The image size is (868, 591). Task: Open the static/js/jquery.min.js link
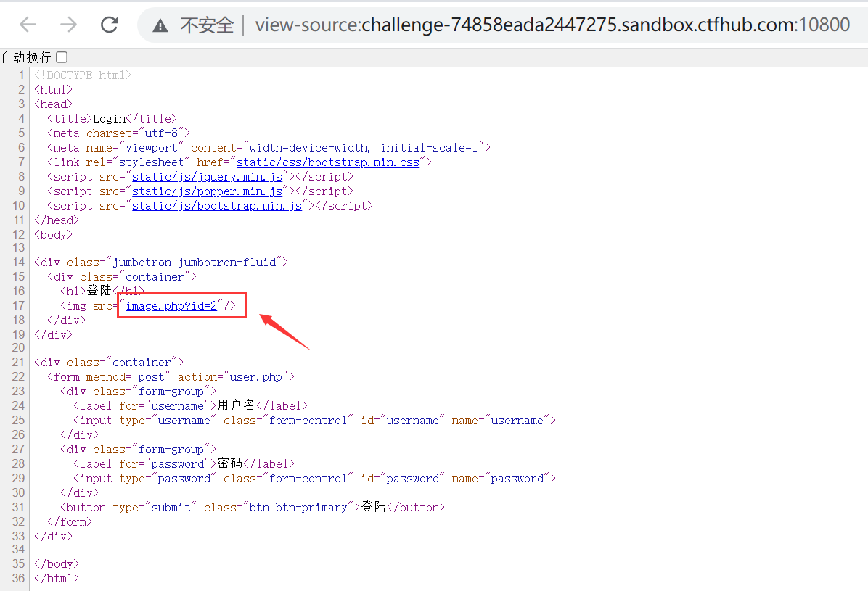pyautogui.click(x=207, y=177)
